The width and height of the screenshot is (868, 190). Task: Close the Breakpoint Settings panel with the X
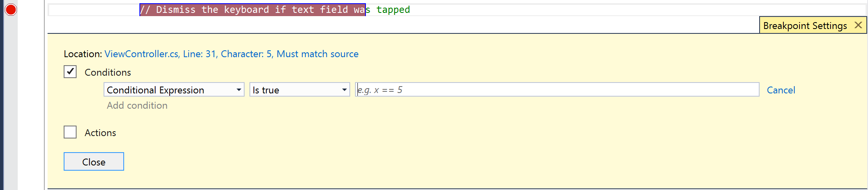[x=858, y=25]
